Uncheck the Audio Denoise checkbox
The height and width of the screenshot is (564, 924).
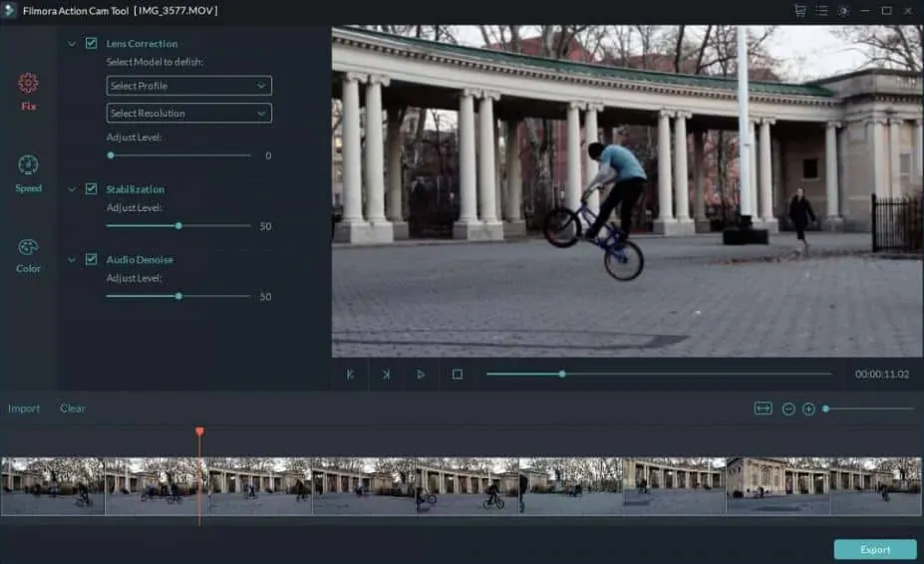(92, 260)
